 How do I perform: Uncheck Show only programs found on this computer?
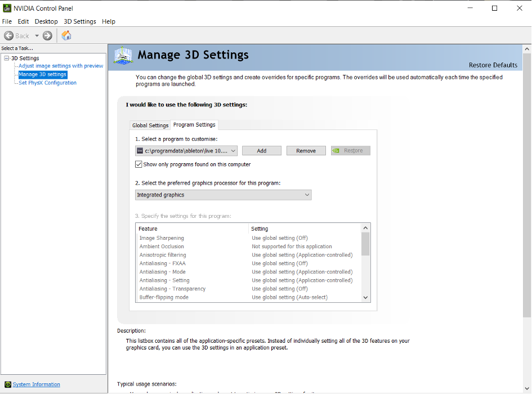[138, 164]
